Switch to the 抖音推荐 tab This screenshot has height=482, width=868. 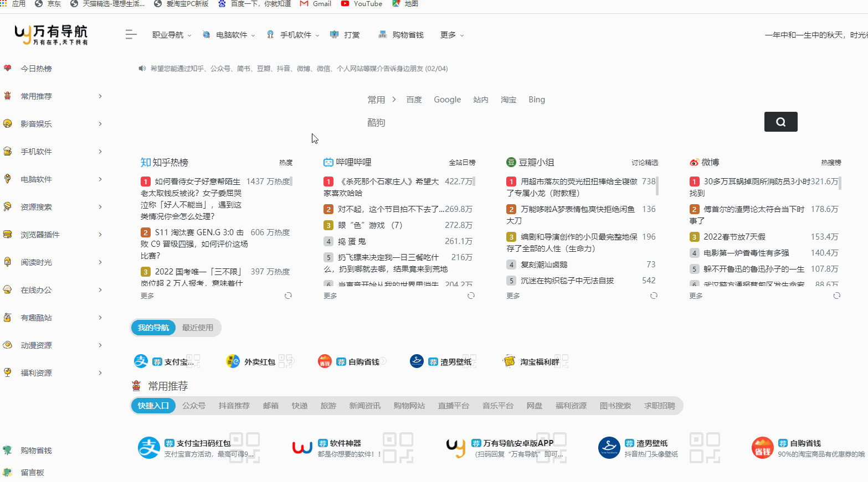234,406
